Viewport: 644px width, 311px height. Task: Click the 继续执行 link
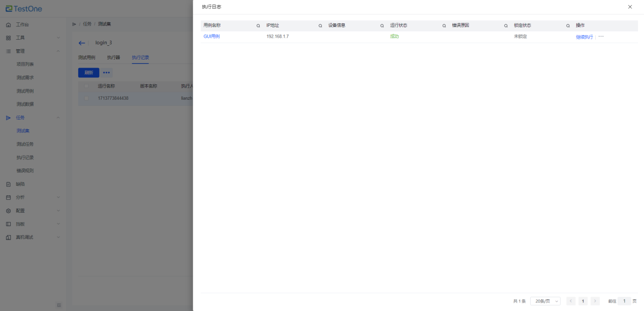[x=584, y=37]
